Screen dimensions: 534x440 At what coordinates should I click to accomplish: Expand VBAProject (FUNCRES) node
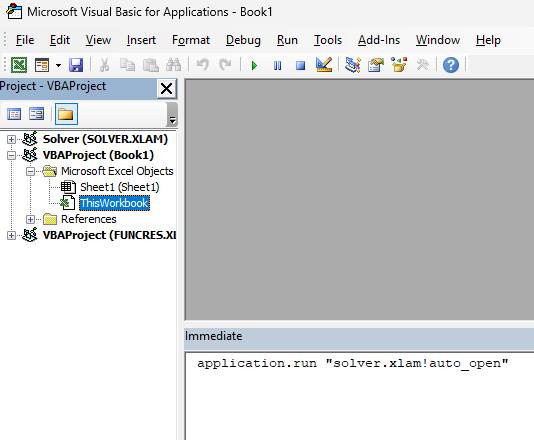point(11,235)
